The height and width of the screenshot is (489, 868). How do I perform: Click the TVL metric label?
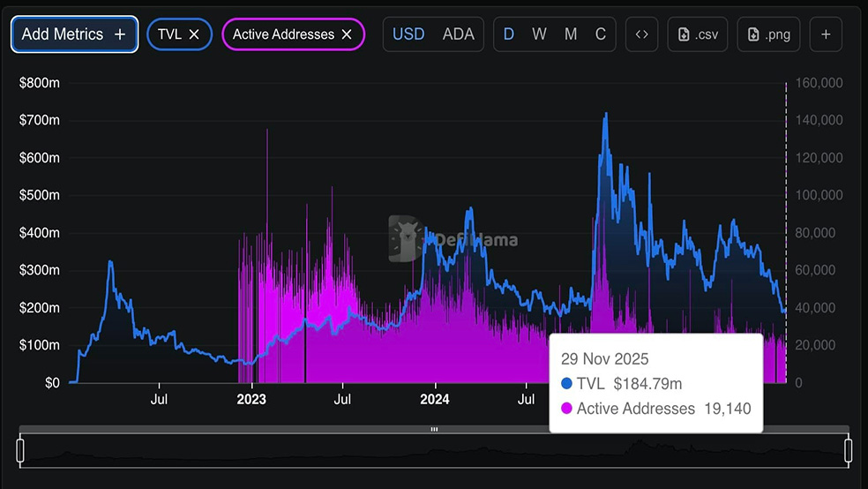[x=169, y=34]
